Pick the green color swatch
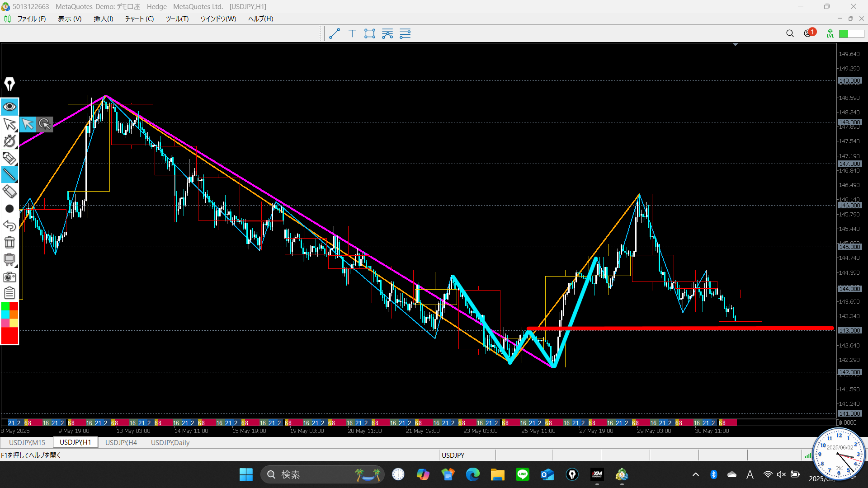Screen dimensions: 868x488 coord(5,306)
